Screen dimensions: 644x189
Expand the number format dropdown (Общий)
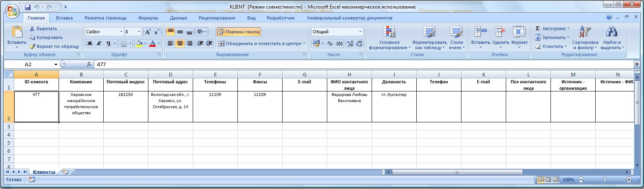pyautogui.click(x=360, y=32)
